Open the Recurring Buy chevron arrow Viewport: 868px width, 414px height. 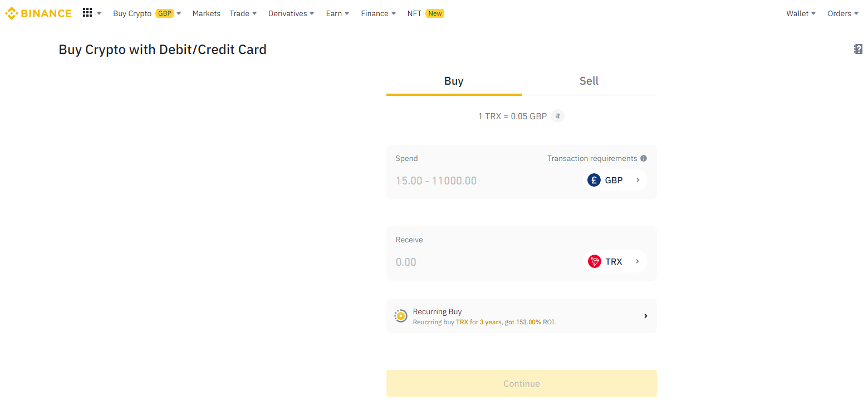645,316
